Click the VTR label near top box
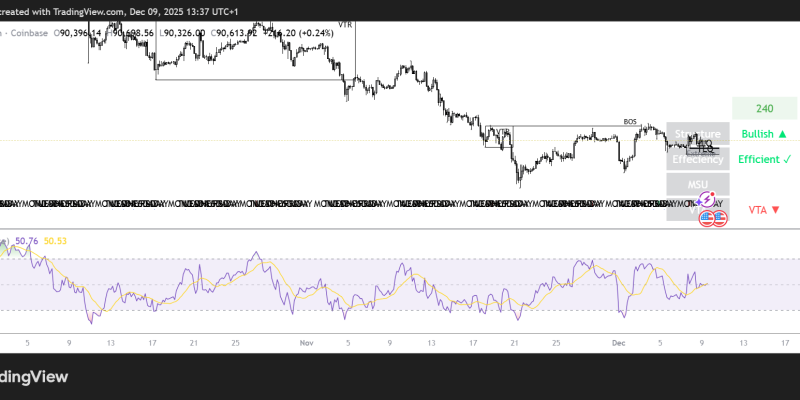800x400 pixels. pyautogui.click(x=346, y=24)
